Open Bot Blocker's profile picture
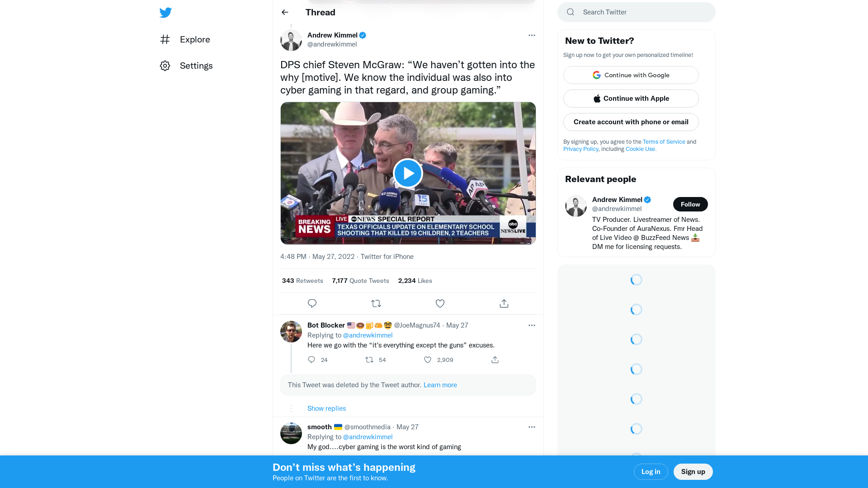The height and width of the screenshot is (488, 868). 291,332
